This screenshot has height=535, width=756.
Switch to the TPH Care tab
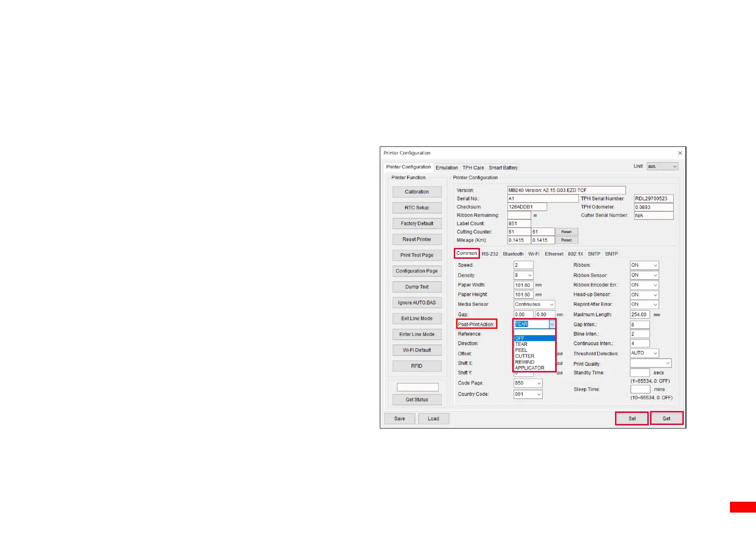point(473,168)
